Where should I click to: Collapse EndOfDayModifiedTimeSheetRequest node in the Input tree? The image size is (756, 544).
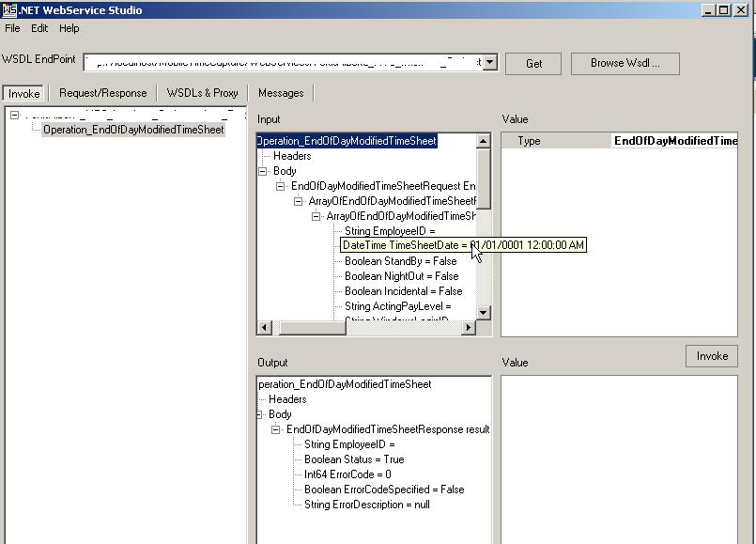point(280,186)
